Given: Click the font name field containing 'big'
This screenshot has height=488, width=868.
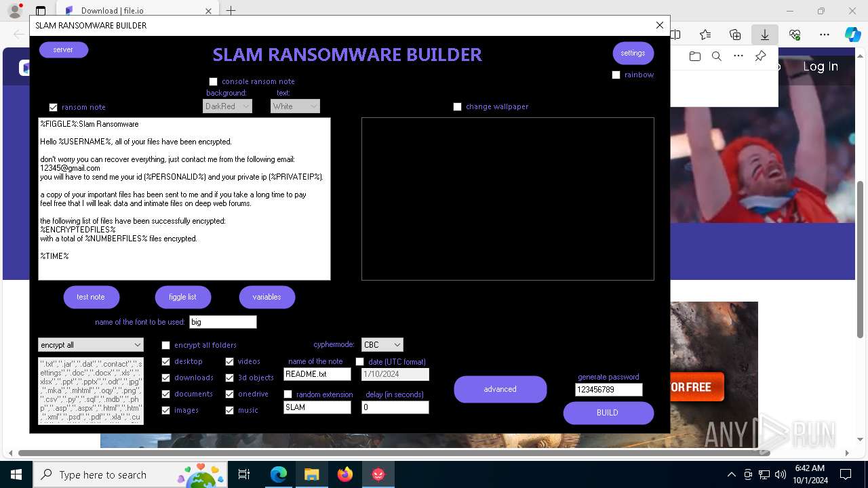Looking at the screenshot, I should pyautogui.click(x=223, y=322).
